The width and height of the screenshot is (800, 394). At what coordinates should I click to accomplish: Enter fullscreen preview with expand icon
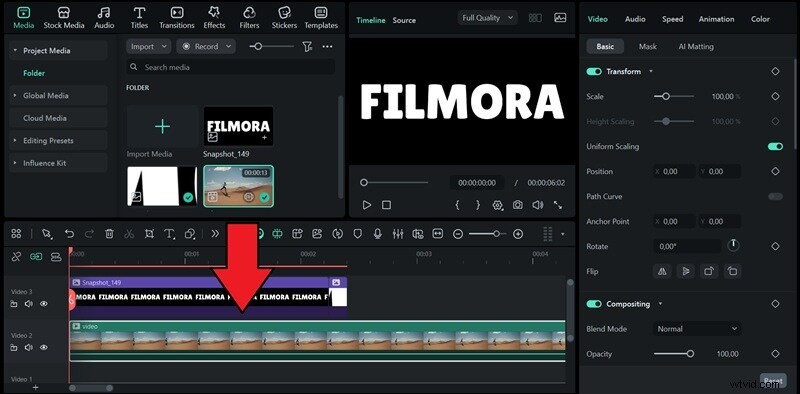point(558,205)
